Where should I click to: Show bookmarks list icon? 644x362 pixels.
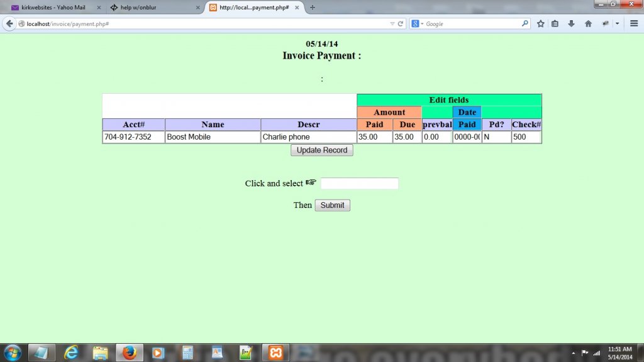[555, 24]
